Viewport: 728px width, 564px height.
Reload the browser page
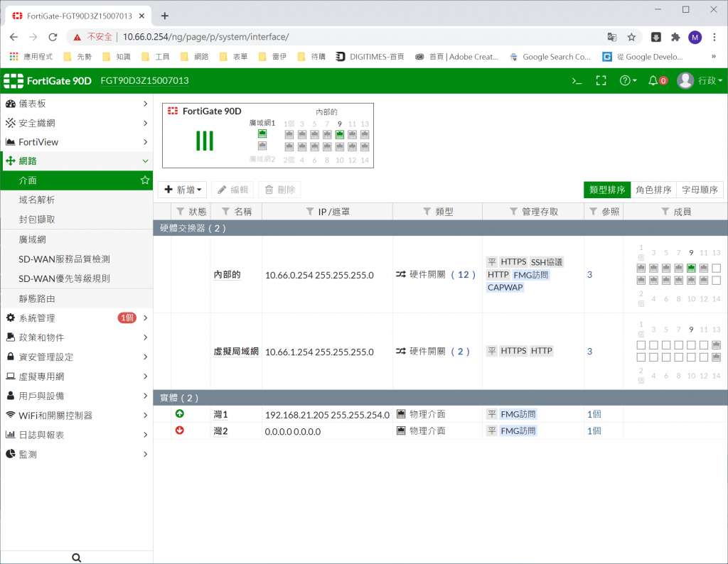click(53, 37)
